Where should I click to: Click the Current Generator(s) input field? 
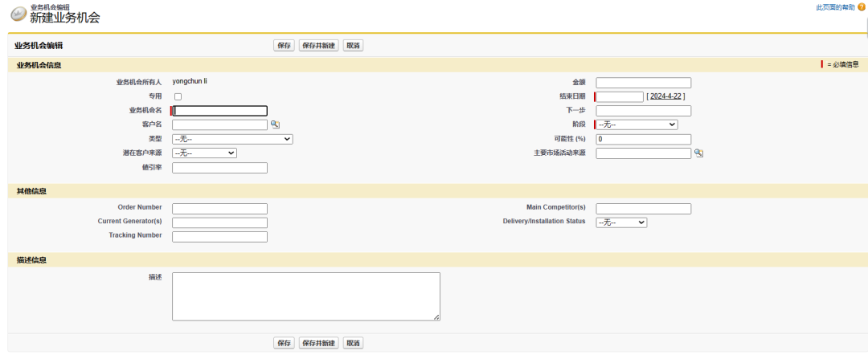pyautogui.click(x=219, y=223)
